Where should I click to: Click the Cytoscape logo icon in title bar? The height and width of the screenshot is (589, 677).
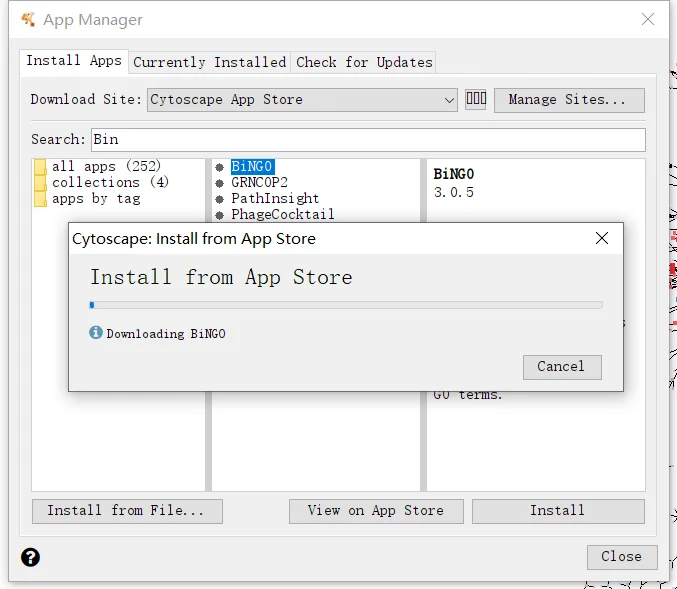28,19
